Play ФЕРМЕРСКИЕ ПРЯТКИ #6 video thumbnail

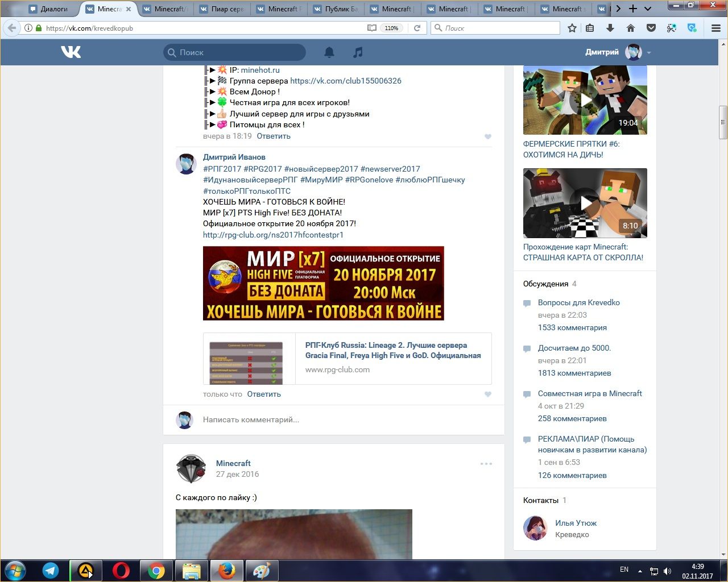pos(585,100)
